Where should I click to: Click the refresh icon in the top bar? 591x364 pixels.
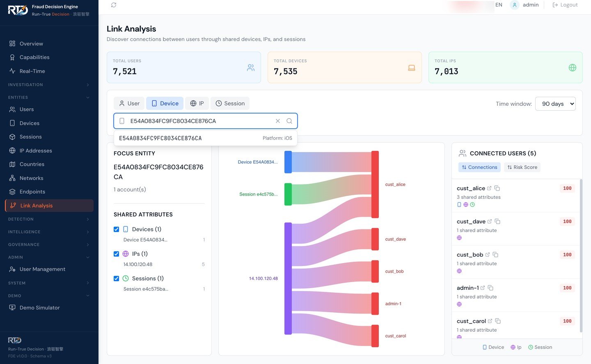coord(114,5)
